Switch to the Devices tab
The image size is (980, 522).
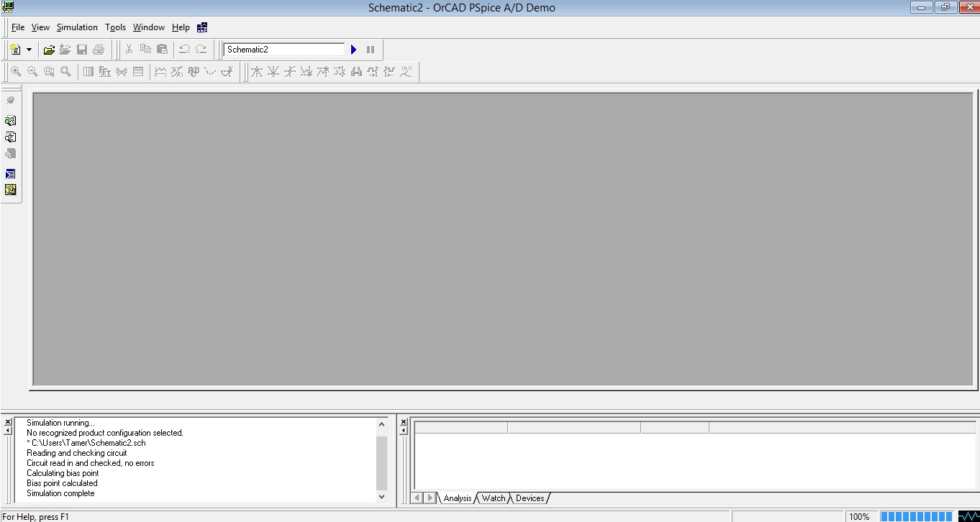[530, 498]
